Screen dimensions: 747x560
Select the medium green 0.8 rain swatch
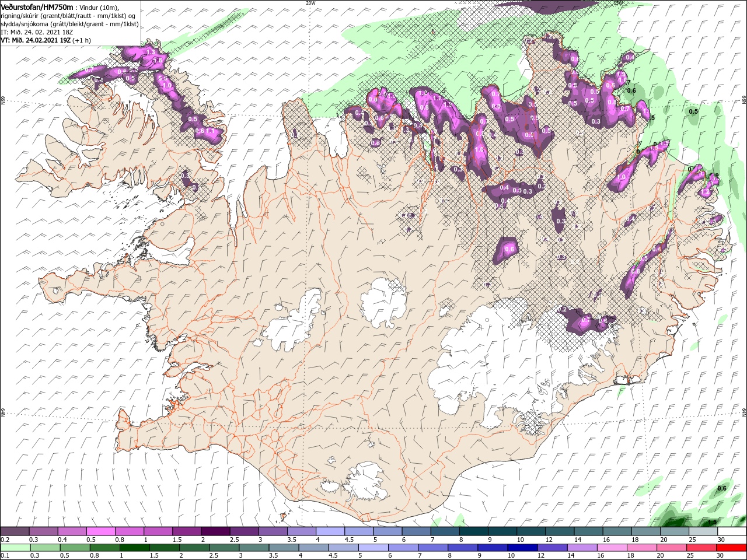pos(104,548)
